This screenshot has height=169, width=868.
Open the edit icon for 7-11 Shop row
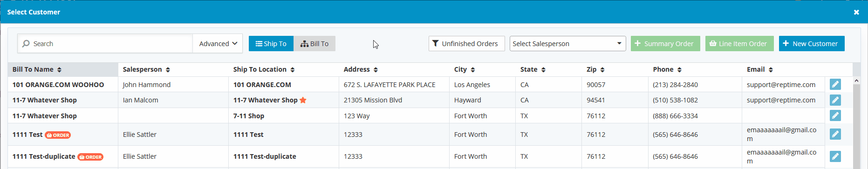point(835,115)
